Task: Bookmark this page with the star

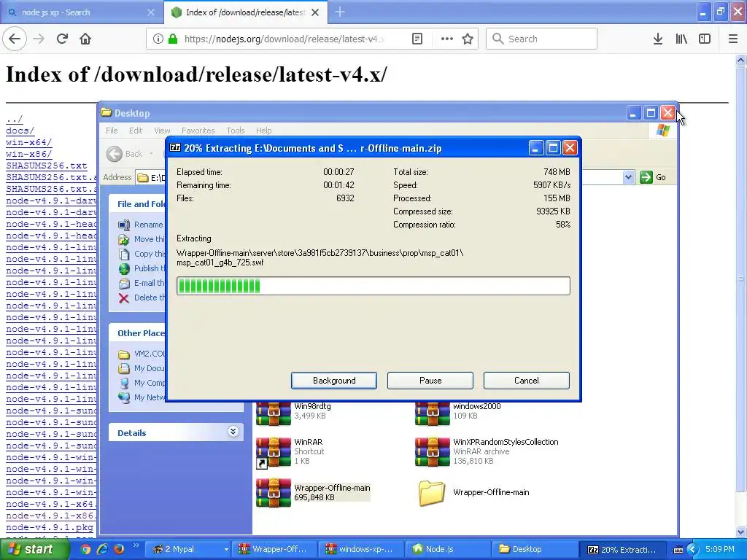Action: tap(468, 39)
